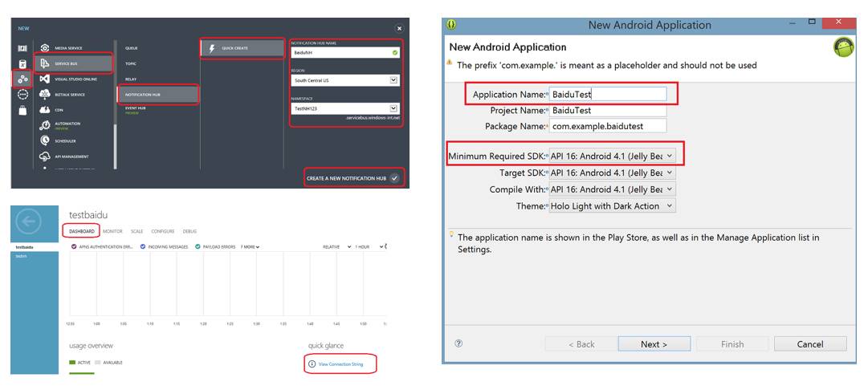Open the 1 Hour time range dropdown
This screenshot has width=868, height=390.
pos(370,246)
